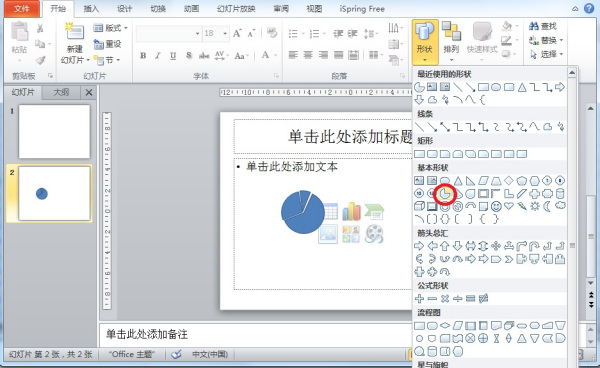The image size is (600, 368).
Task: Click the insert chart placeholder icon
Action: pos(351,211)
